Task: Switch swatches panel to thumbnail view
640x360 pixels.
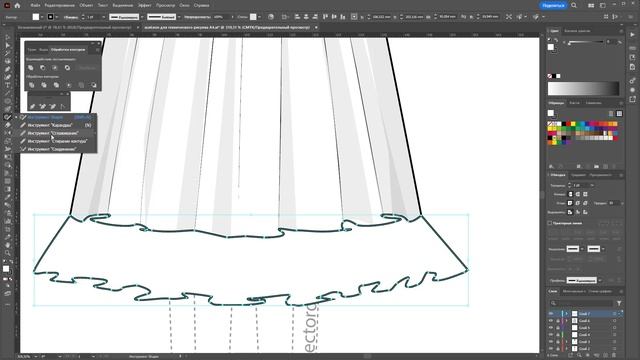Action: pyautogui.click(x=619, y=113)
